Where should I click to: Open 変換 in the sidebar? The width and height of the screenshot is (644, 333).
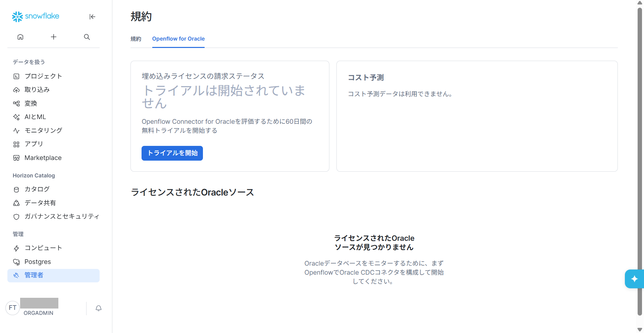pos(54,103)
